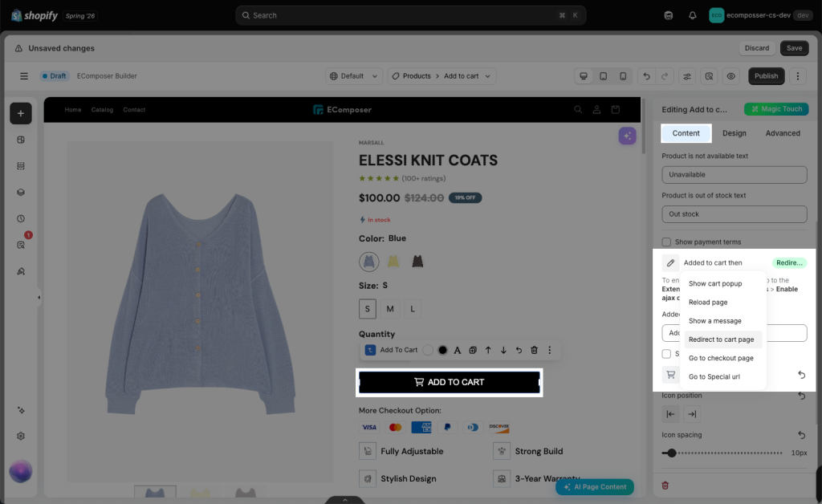Open the Products > Add to cart template dropdown
The image size is (822, 504).
[442, 76]
